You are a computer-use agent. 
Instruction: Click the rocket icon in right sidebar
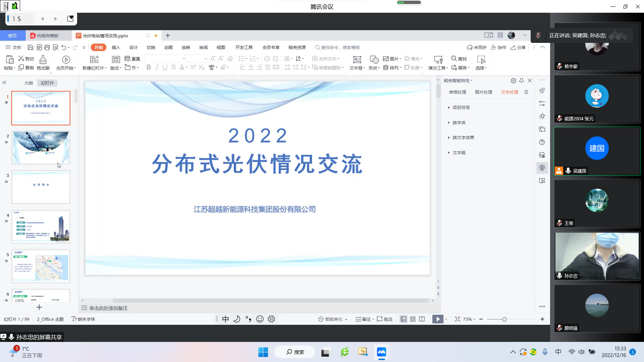[x=542, y=90]
